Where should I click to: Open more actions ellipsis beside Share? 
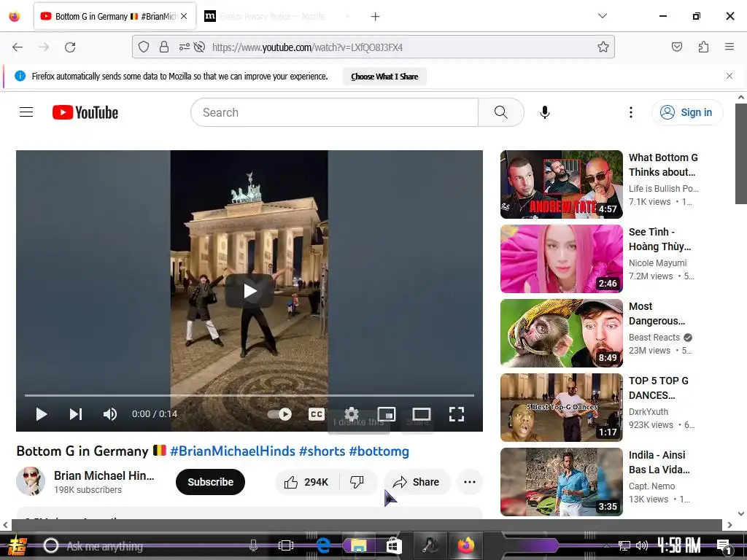[x=470, y=482]
